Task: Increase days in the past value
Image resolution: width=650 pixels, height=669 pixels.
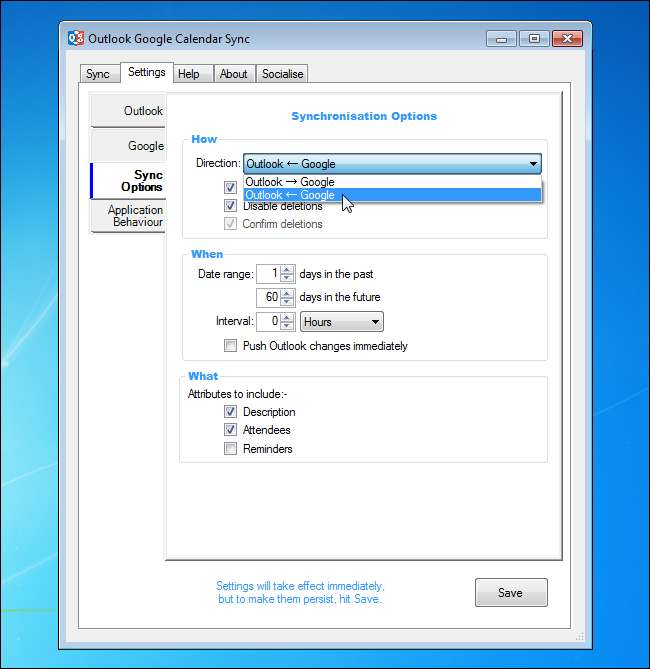Action: [x=287, y=270]
